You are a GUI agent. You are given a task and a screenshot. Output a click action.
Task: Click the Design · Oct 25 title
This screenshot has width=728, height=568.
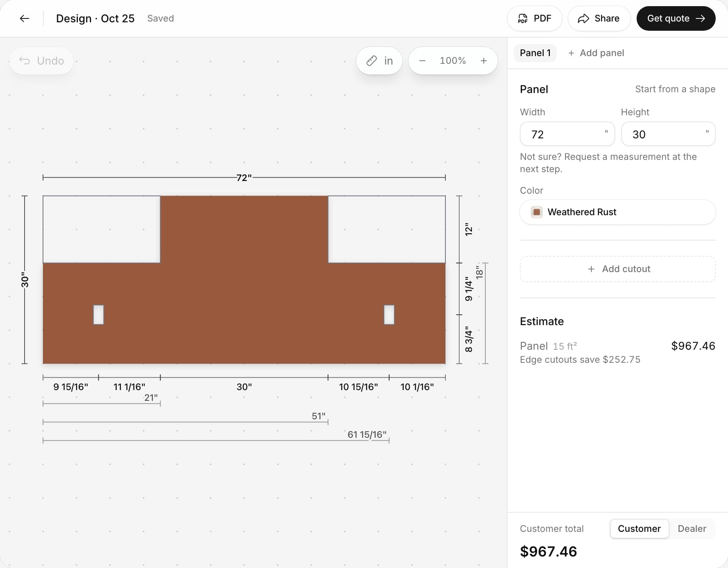coord(95,18)
